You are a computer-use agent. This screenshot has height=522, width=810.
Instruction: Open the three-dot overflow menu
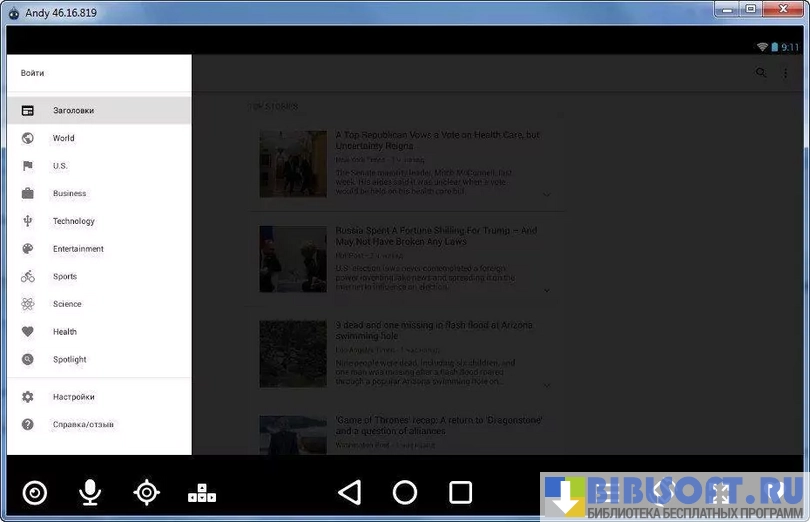click(x=785, y=73)
